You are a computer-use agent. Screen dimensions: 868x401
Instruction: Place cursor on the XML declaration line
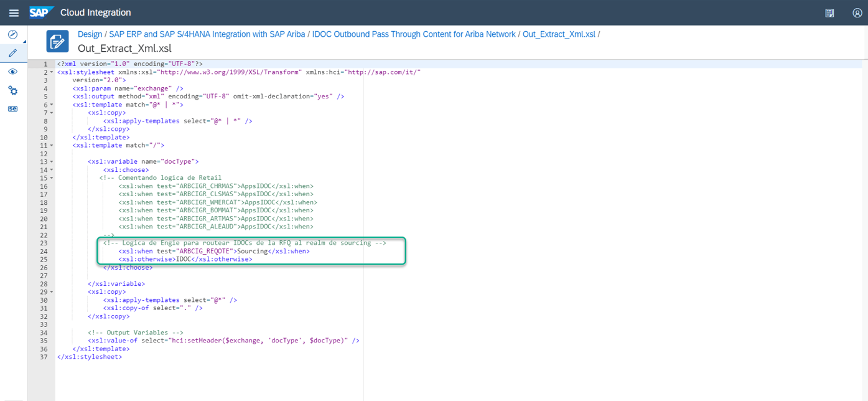click(129, 64)
